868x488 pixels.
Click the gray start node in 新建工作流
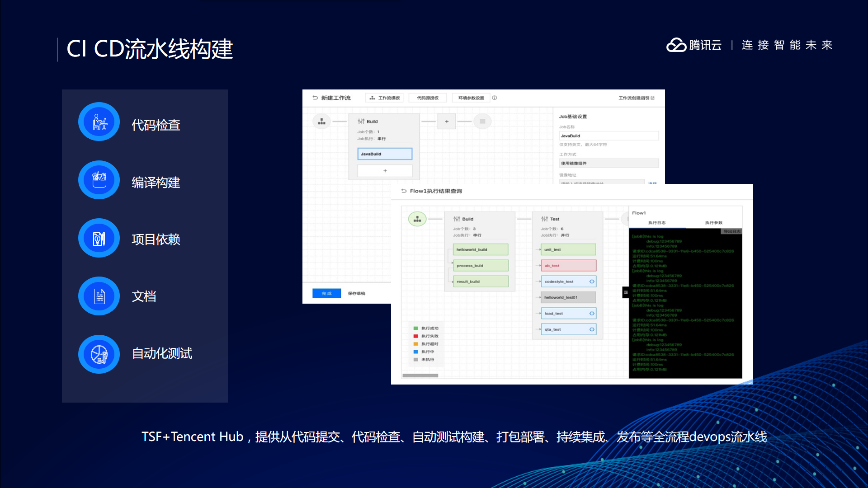click(x=321, y=122)
